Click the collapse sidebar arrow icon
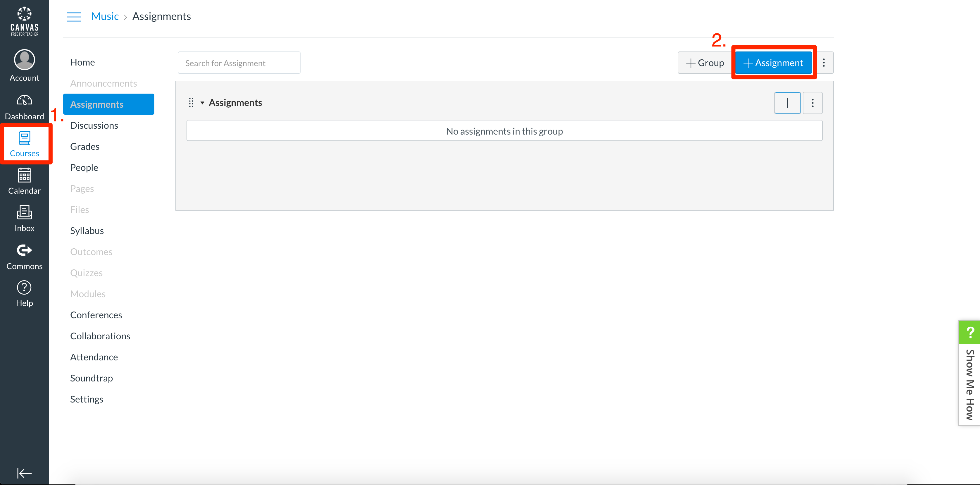 tap(24, 472)
